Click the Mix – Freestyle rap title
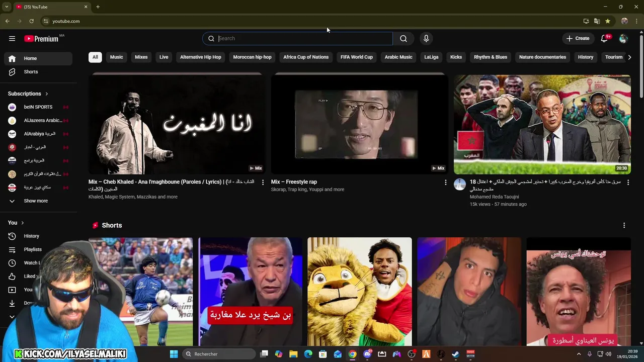 [x=294, y=182]
